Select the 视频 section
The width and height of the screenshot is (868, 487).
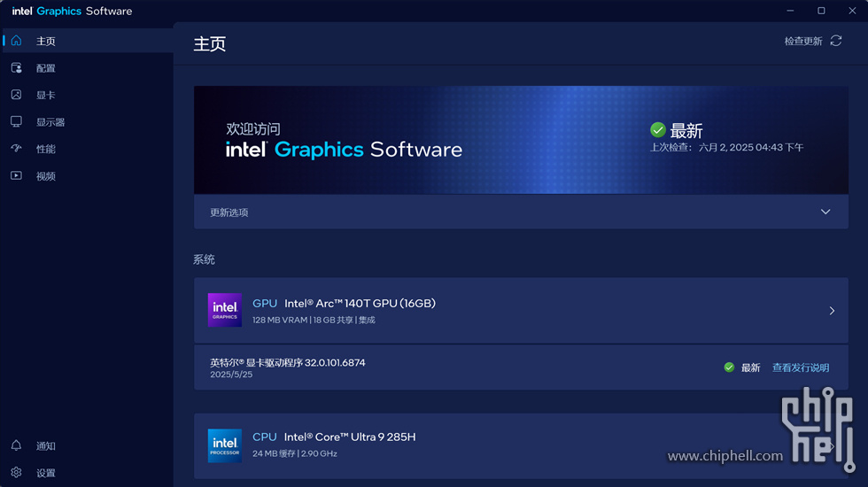88,175
